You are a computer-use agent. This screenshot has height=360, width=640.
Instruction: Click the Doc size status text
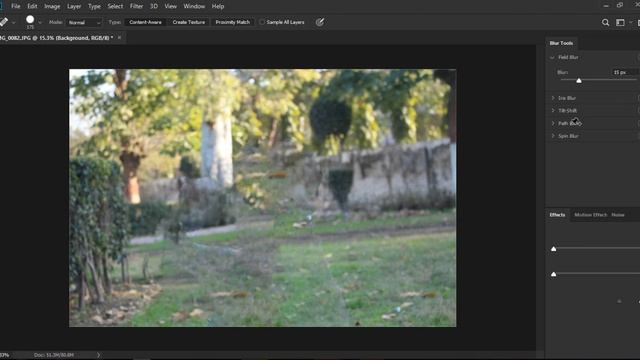coord(54,355)
